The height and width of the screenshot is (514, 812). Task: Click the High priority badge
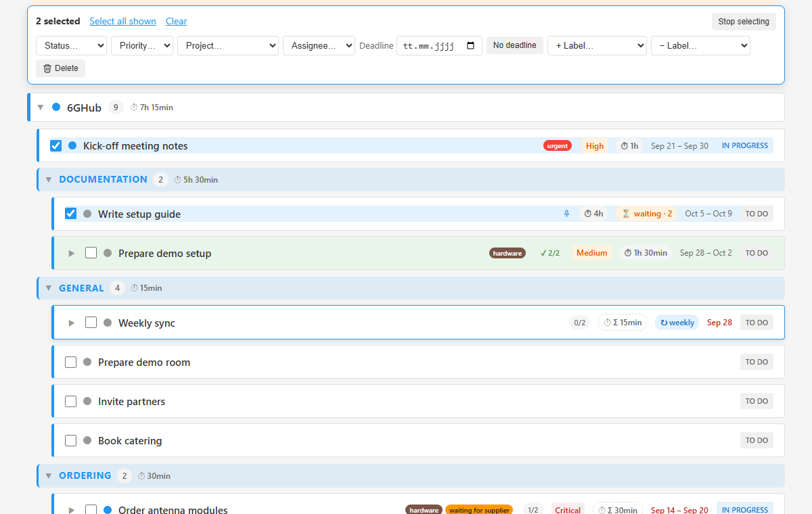pos(595,146)
